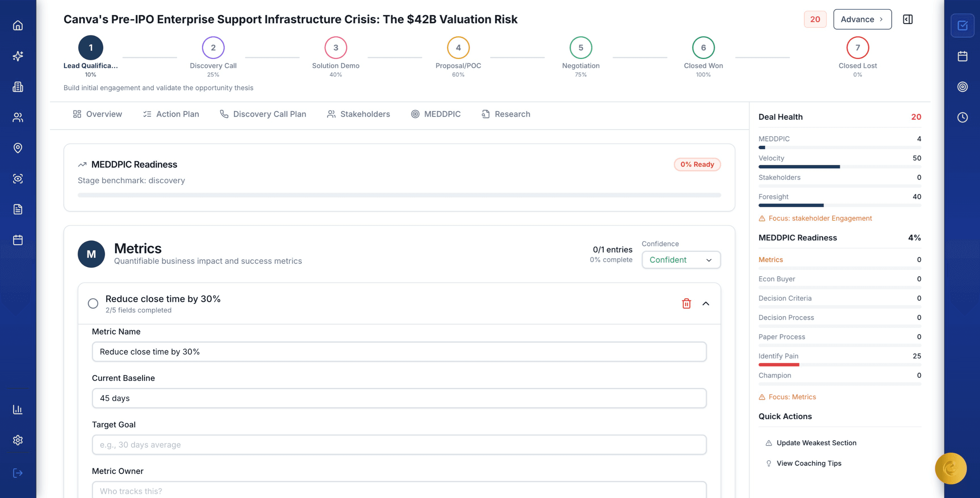Select stage 2 Discovery Call circle
The width and height of the screenshot is (980, 498).
click(213, 48)
